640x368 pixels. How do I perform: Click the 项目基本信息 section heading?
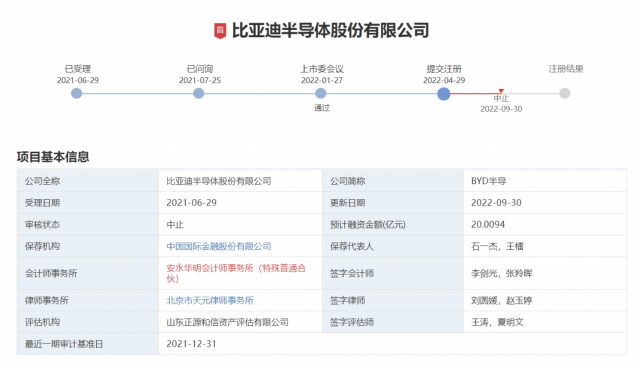[x=53, y=157]
